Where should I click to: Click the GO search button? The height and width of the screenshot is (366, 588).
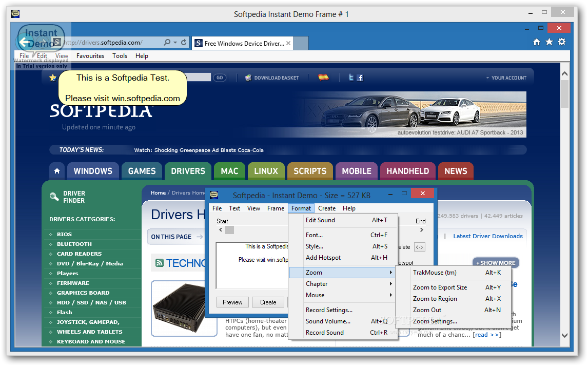pyautogui.click(x=220, y=78)
